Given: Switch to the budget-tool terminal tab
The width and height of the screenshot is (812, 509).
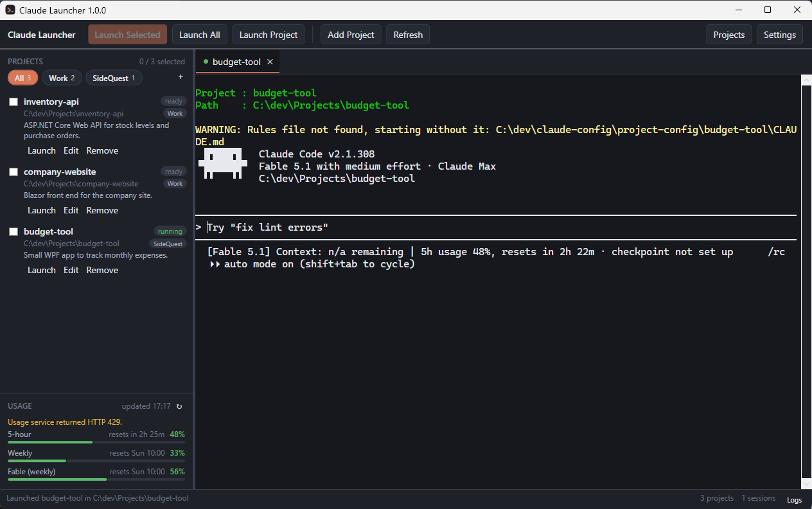Looking at the screenshot, I should pos(237,62).
